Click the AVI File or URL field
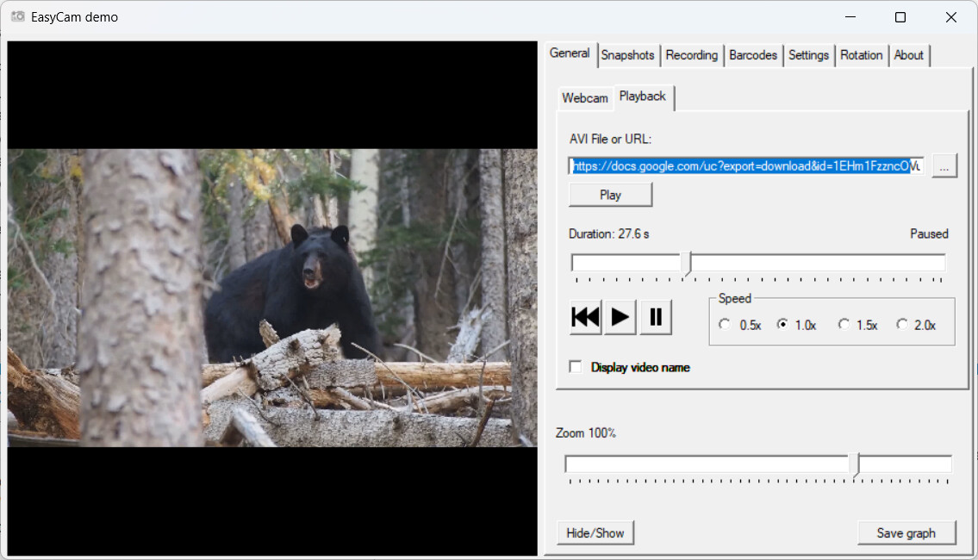Screen dimensions: 978x560 745,166
